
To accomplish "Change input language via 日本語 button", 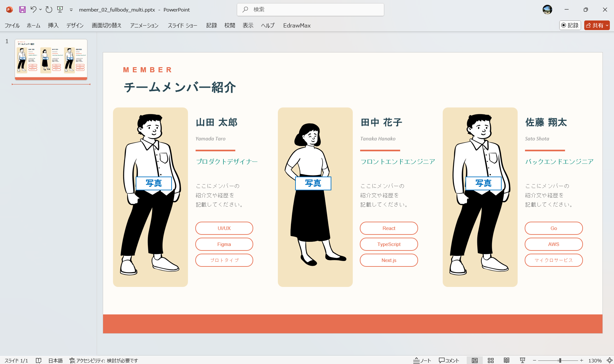I will (55, 360).
